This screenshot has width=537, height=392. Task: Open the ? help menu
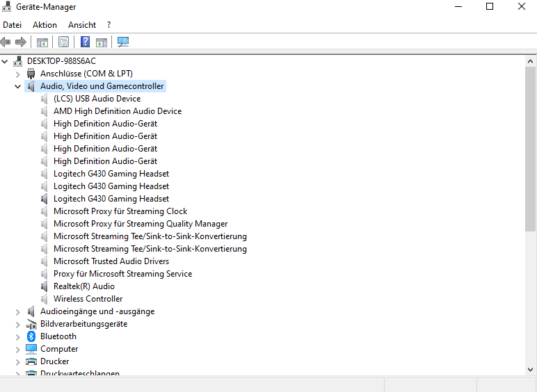coord(109,25)
